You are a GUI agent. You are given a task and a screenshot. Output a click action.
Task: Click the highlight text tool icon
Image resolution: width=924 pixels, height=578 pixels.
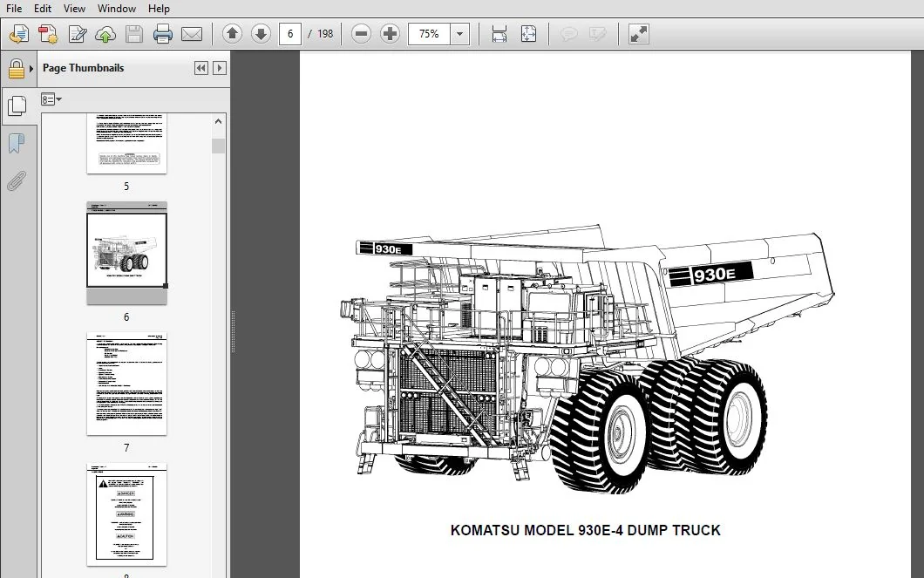597,34
